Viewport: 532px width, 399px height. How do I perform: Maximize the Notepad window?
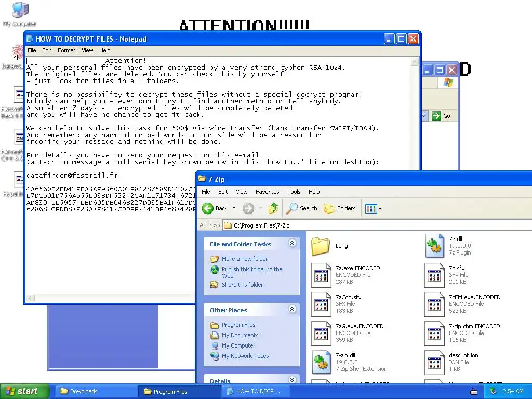point(401,38)
